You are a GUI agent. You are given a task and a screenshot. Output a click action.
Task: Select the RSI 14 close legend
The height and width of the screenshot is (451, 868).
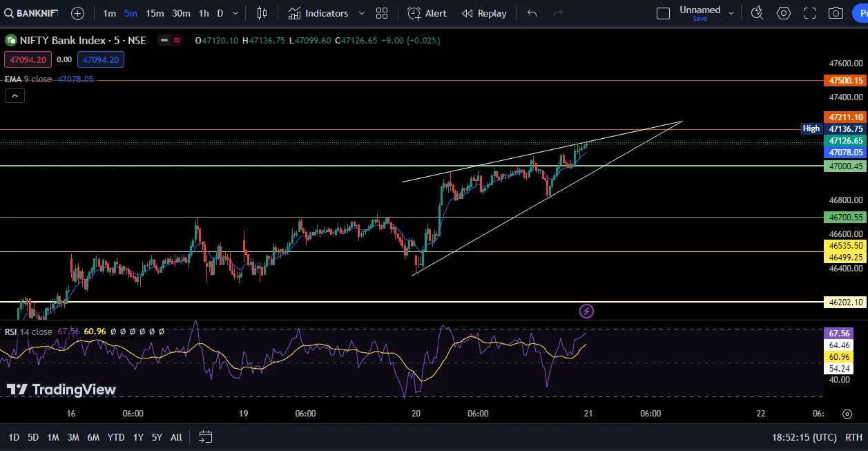[28, 332]
